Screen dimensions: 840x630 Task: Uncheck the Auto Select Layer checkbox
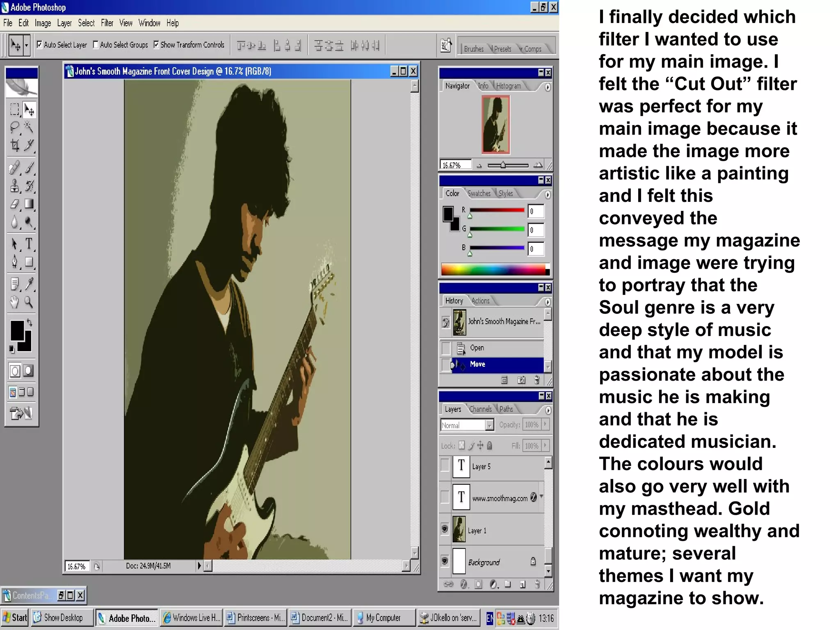(x=39, y=45)
